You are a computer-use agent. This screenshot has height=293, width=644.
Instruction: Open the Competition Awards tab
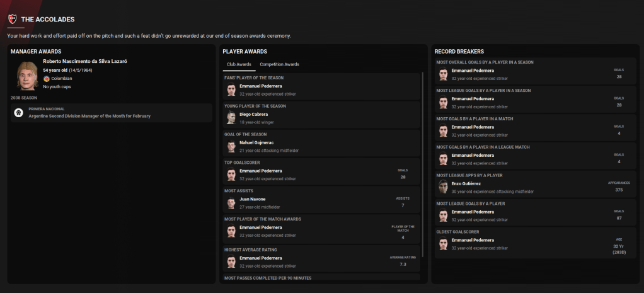279,64
